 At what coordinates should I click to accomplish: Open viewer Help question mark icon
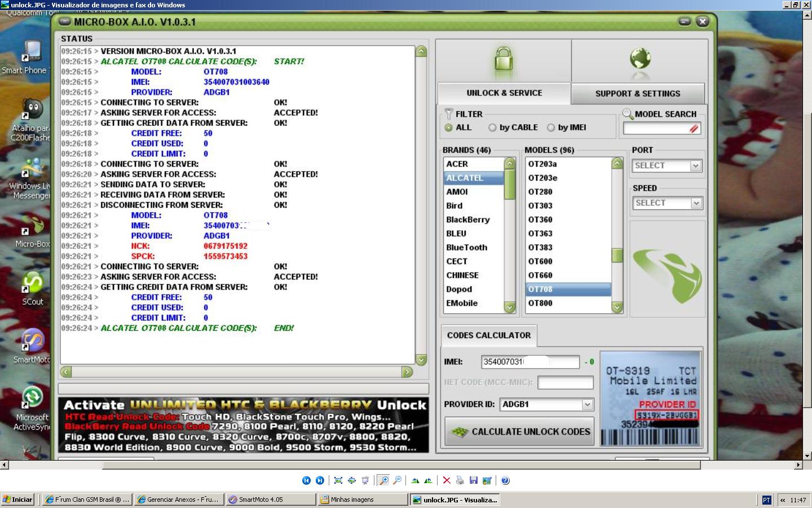pyautogui.click(x=505, y=480)
